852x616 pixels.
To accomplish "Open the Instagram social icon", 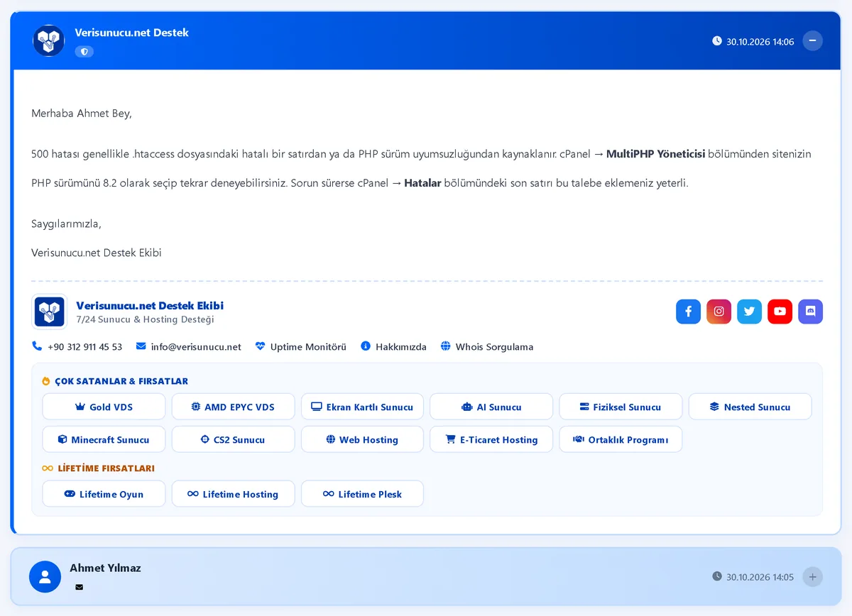I will pos(719,312).
